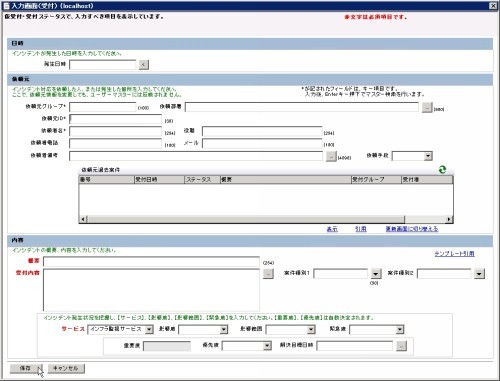Expand the 案件種別2 dropdown arrow
This screenshot has height=381, width=500.
[x=479, y=274]
